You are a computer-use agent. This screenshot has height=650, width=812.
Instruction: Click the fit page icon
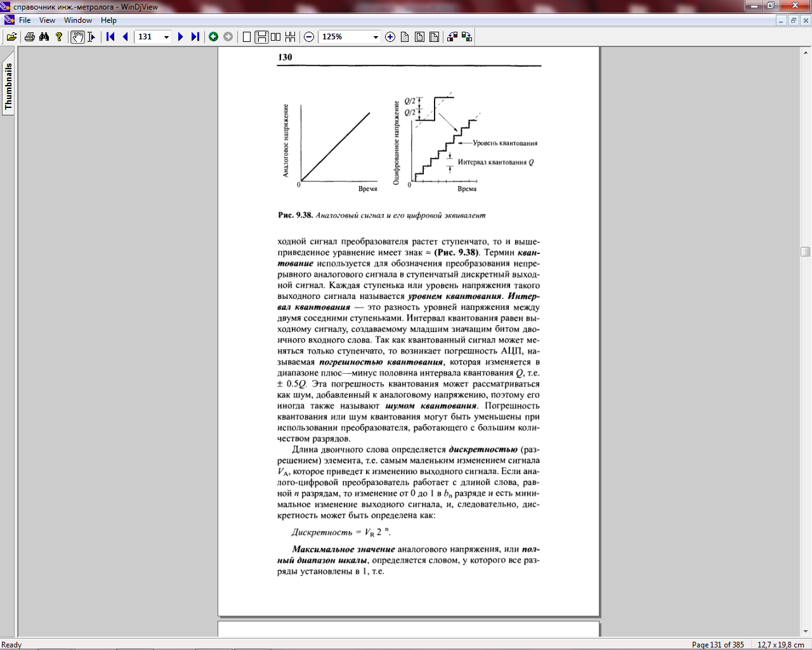pos(419,37)
